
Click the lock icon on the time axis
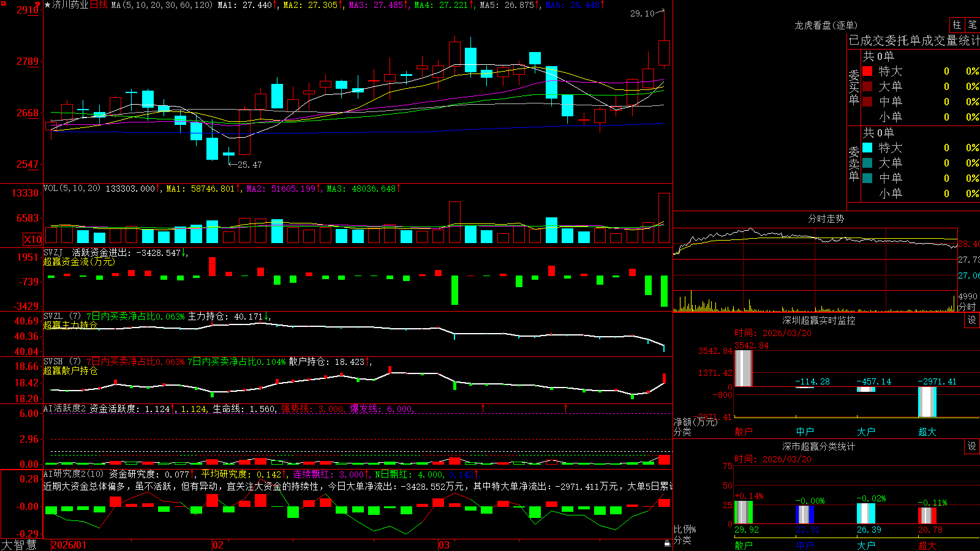668,543
